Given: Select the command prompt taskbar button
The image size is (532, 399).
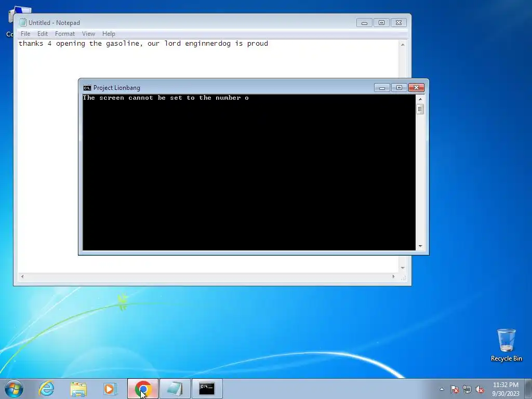Looking at the screenshot, I should coord(207,389).
